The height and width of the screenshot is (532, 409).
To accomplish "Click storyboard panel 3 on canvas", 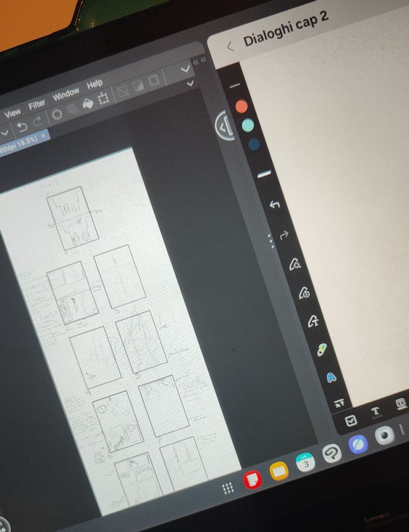I will click(x=120, y=276).
